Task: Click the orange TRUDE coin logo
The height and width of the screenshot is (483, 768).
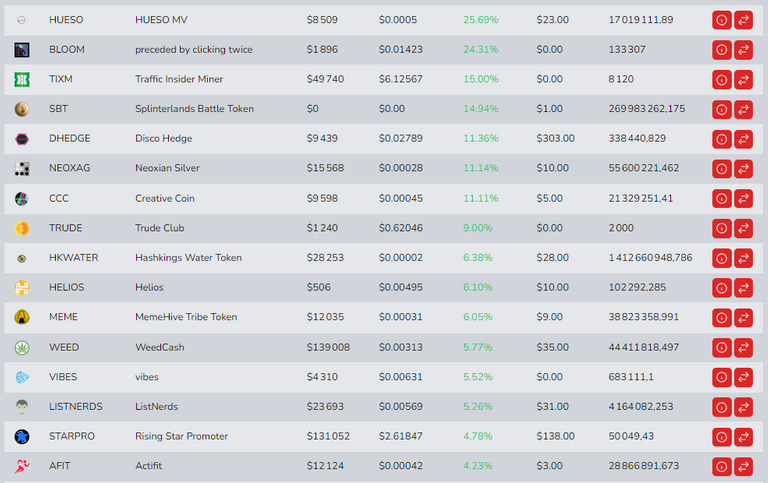Action: (x=22, y=228)
